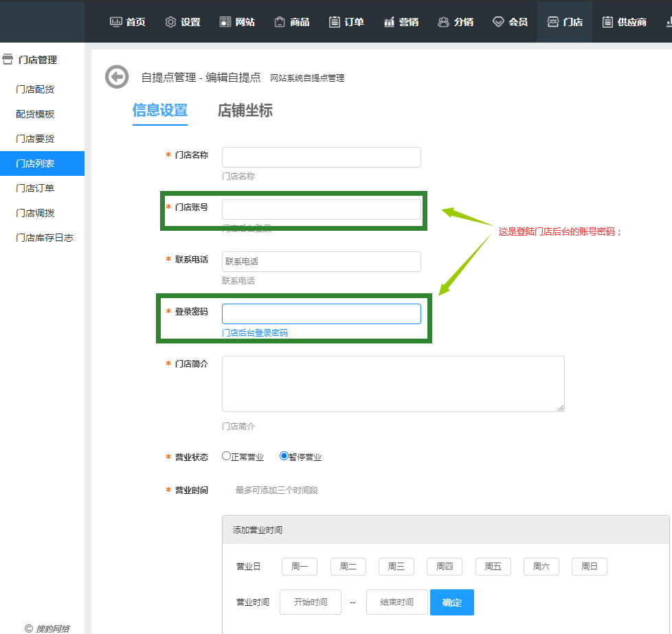Screen dimensions: 672x634
Task: Open 首页 home icon in top navigation
Action: 116,22
